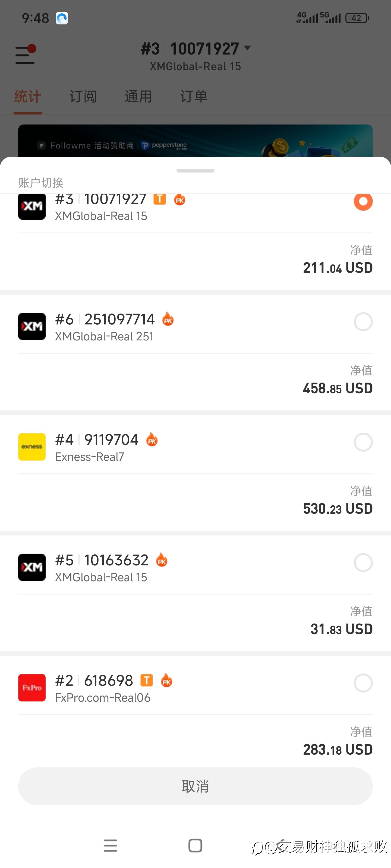Grab the bottom sheet drag handle
The width and height of the screenshot is (391, 868).
click(x=195, y=171)
